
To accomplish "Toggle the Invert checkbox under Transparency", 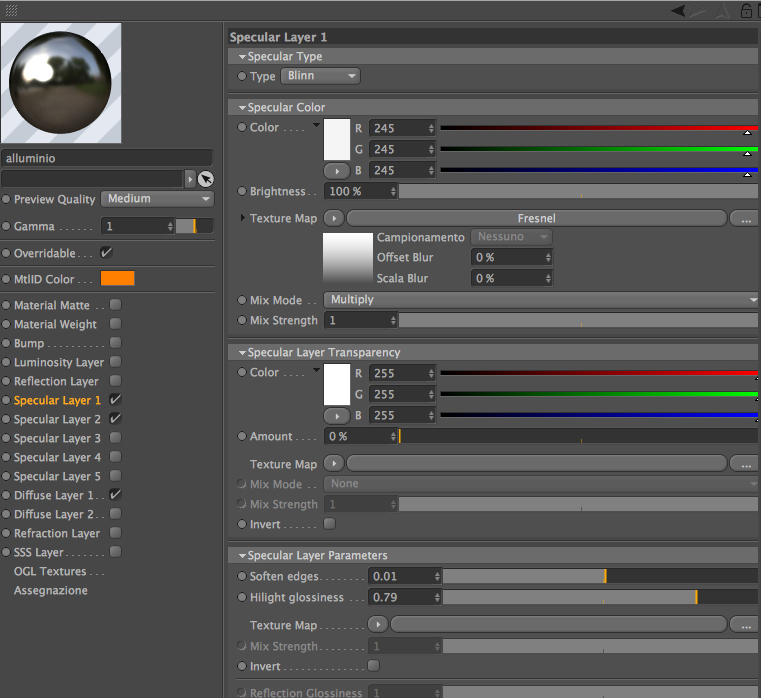I will [330, 524].
